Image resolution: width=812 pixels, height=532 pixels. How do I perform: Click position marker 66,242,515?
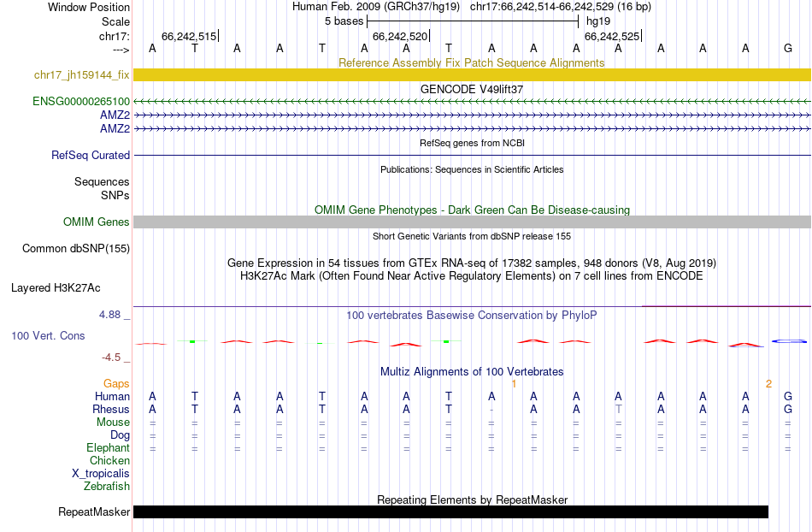pos(190,36)
